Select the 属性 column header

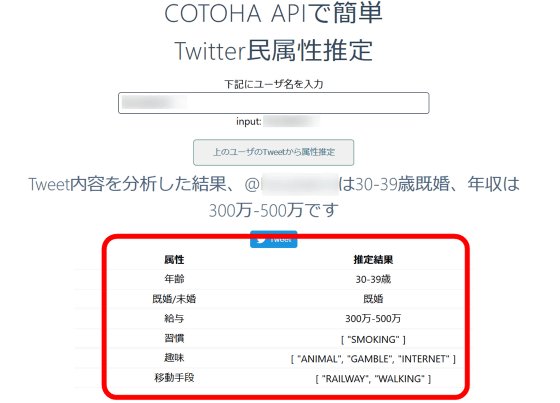coord(174,260)
